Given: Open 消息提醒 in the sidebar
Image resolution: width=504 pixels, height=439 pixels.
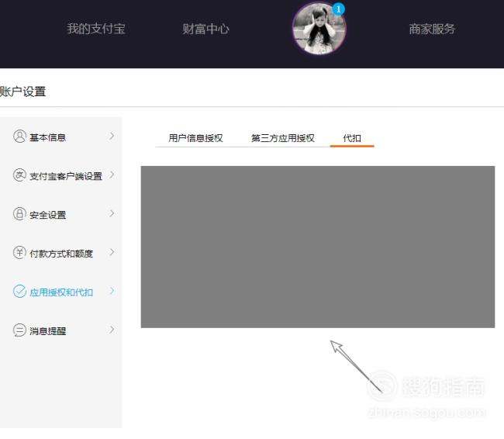Looking at the screenshot, I should [47, 331].
